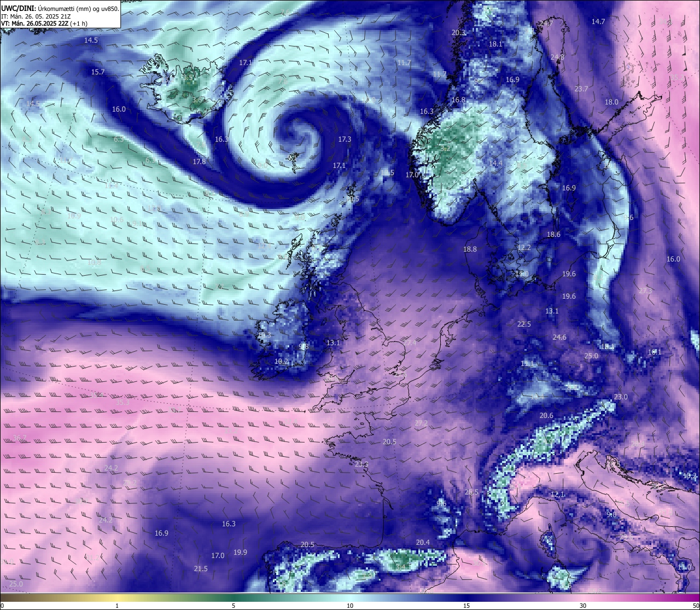Click the 27.2 value label
Image resolution: width=700 pixels, height=610 pixels.
click(421, 423)
